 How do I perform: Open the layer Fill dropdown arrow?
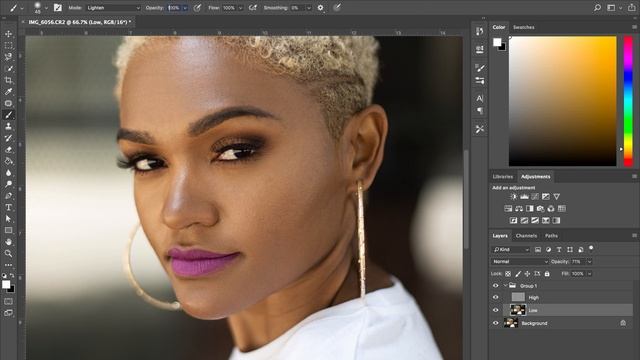click(x=589, y=274)
